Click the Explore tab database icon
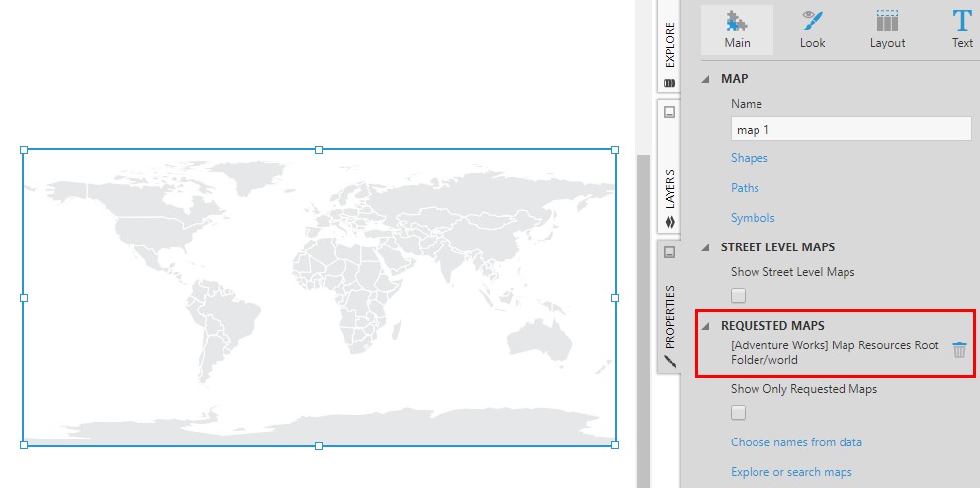 (669, 83)
